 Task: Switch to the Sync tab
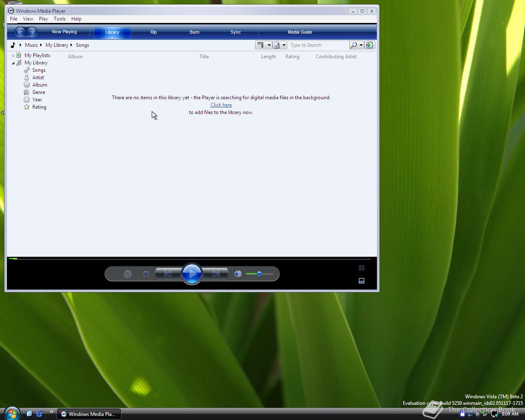[x=235, y=32]
